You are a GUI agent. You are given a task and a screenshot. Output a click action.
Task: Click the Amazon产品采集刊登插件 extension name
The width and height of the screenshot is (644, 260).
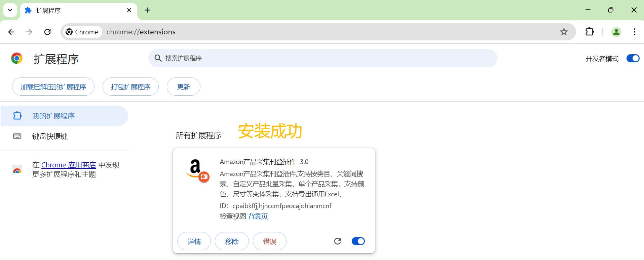258,162
